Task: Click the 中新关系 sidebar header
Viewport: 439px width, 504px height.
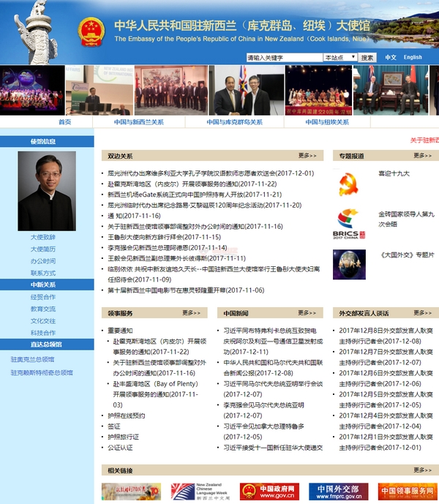Action: (x=47, y=285)
